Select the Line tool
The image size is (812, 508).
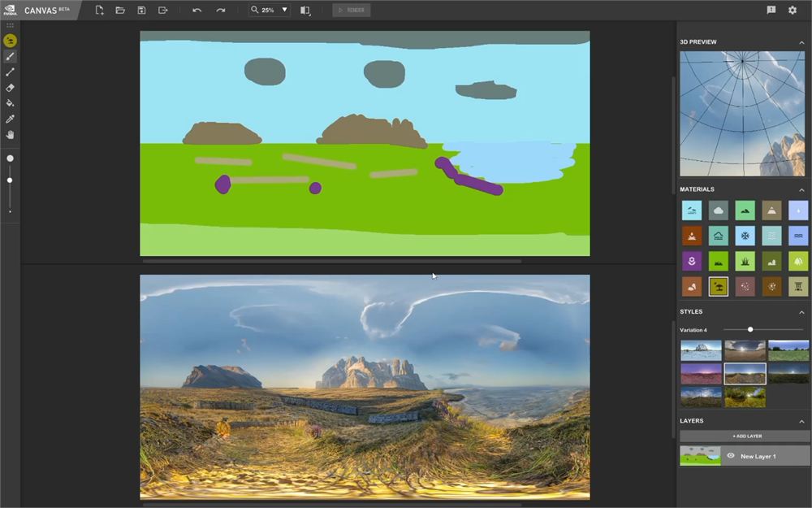(10, 72)
